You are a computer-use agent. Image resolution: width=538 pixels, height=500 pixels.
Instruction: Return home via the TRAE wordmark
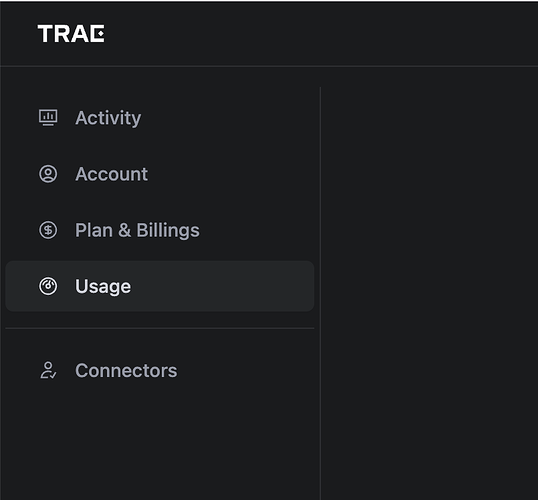pos(71,34)
